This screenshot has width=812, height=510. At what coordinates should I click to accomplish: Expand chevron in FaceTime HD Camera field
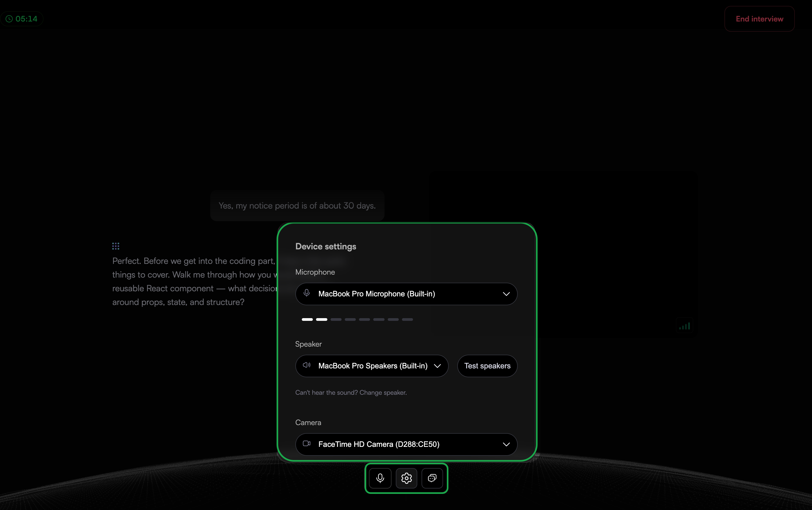[x=506, y=444]
